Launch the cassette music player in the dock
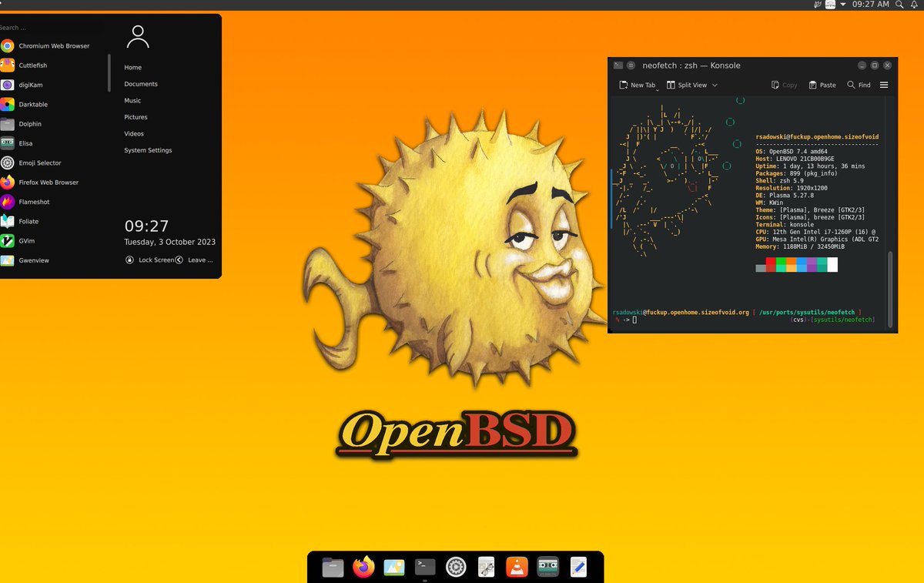 [547, 568]
